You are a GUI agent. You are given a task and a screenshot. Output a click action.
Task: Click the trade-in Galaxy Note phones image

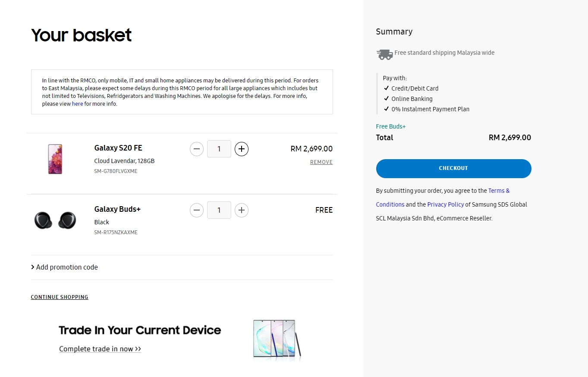point(277,339)
